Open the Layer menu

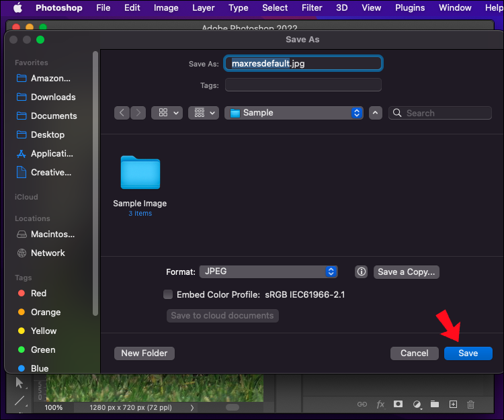tap(203, 7)
